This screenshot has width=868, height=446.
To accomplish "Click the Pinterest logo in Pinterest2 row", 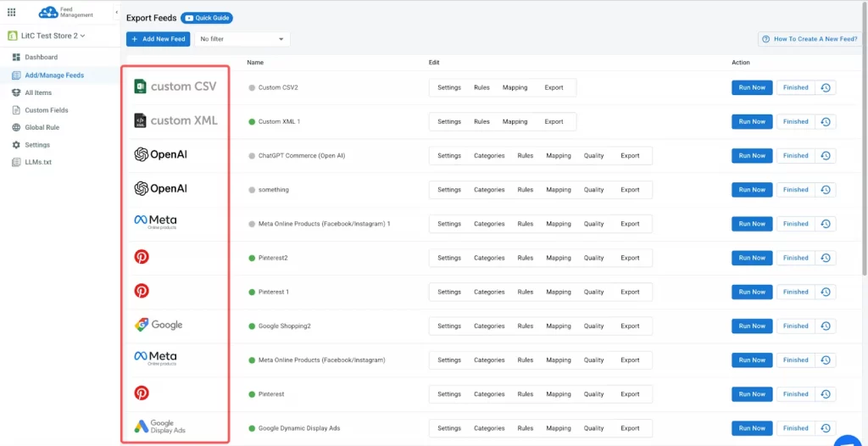I will (142, 257).
